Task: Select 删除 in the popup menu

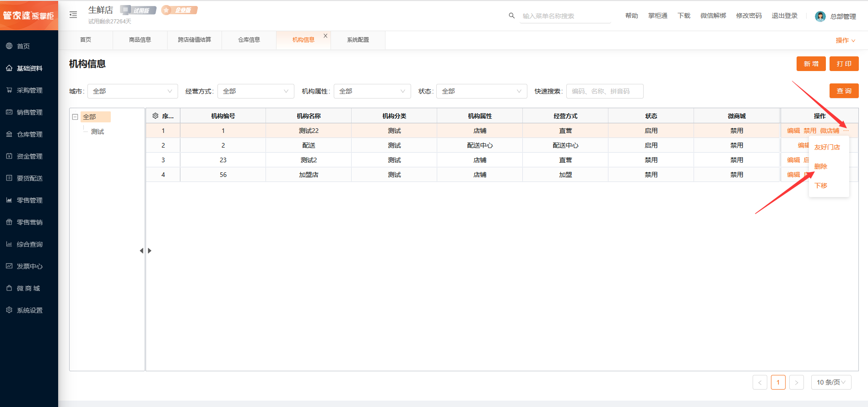Action: (821, 166)
